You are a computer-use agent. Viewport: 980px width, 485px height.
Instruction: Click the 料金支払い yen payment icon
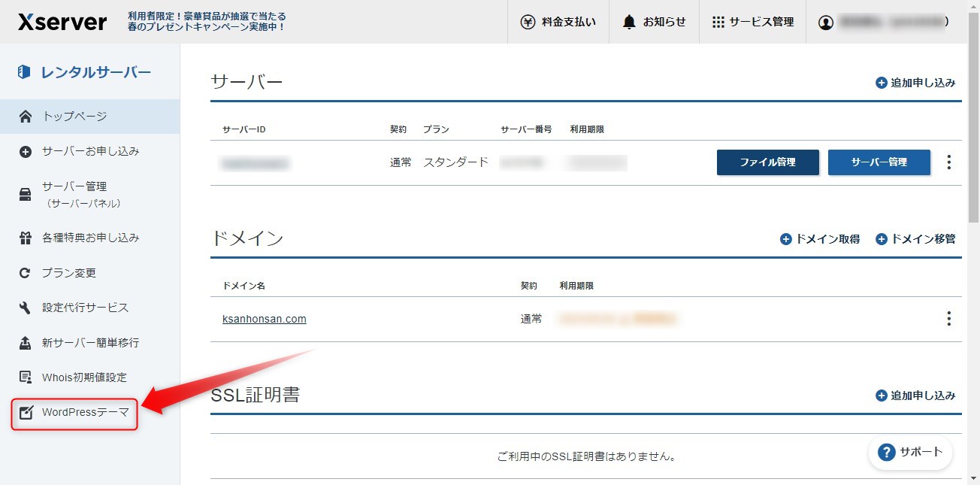528,22
